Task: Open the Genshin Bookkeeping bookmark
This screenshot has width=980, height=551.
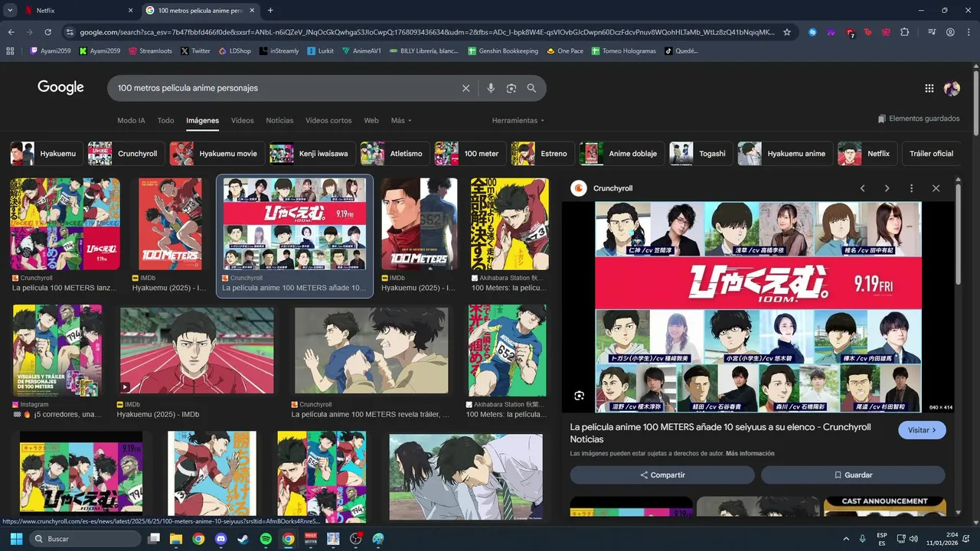Action: pyautogui.click(x=502, y=51)
